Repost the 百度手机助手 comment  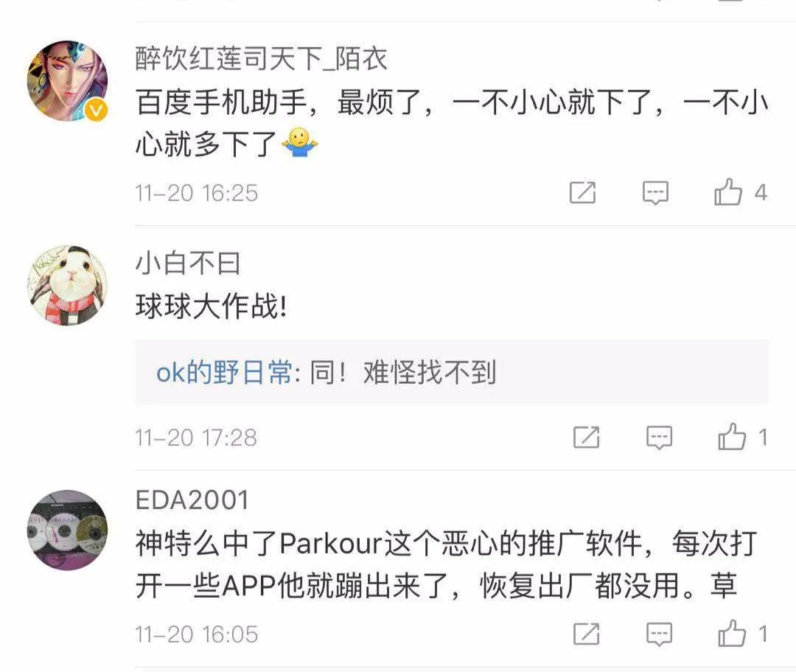(x=582, y=192)
